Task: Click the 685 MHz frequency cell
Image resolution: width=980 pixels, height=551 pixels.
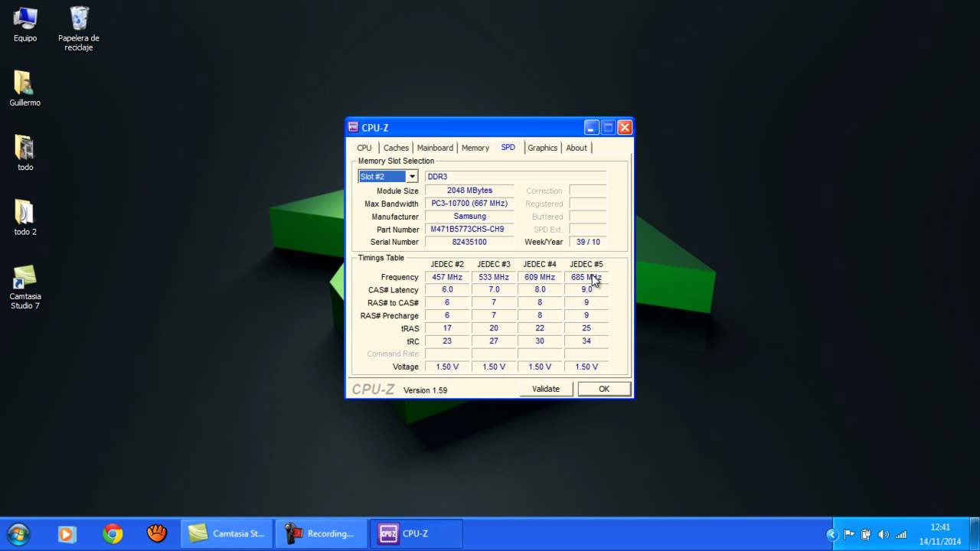Action: (x=586, y=277)
